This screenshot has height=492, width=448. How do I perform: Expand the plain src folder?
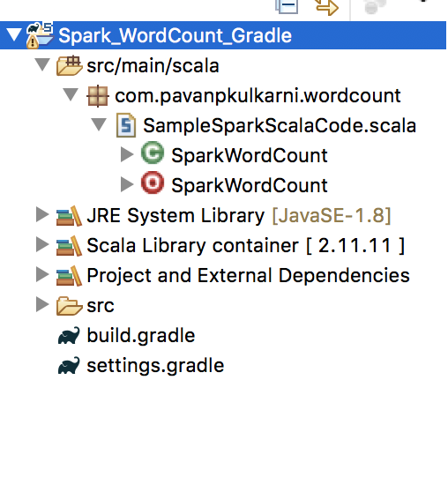pyautogui.click(x=42, y=304)
